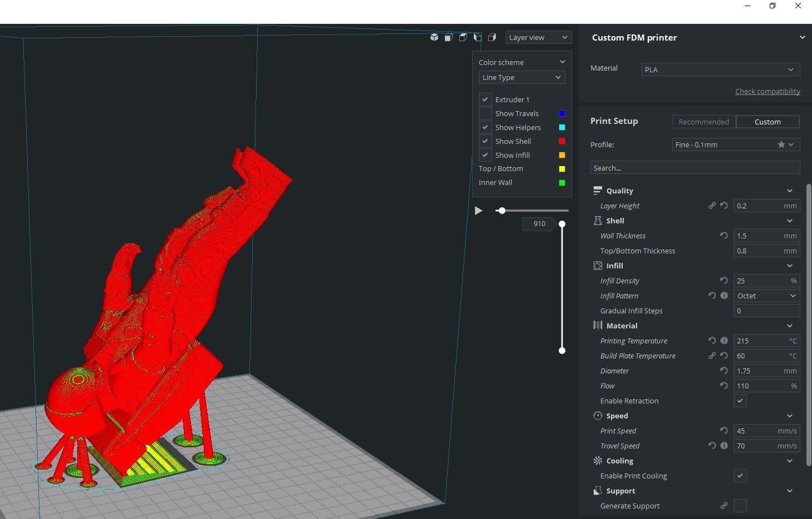Select the Custom print setup tab
Screen dimensions: 812x519
coord(767,122)
